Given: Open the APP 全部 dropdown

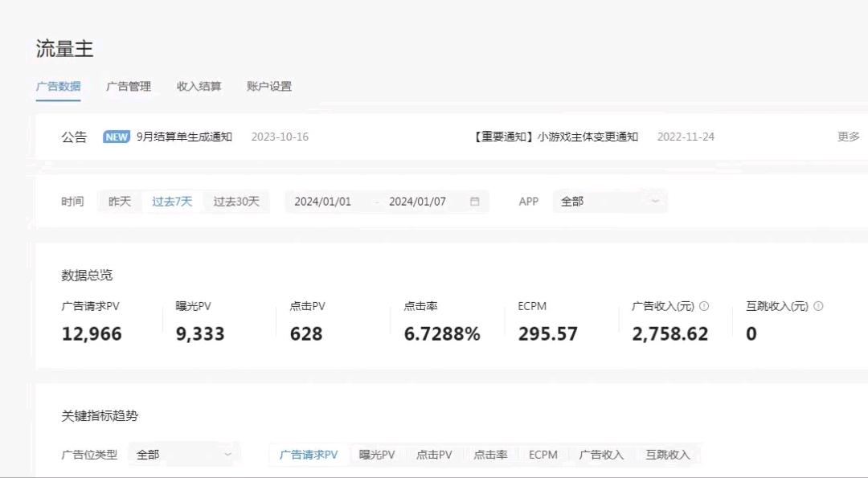Looking at the screenshot, I should pos(610,202).
